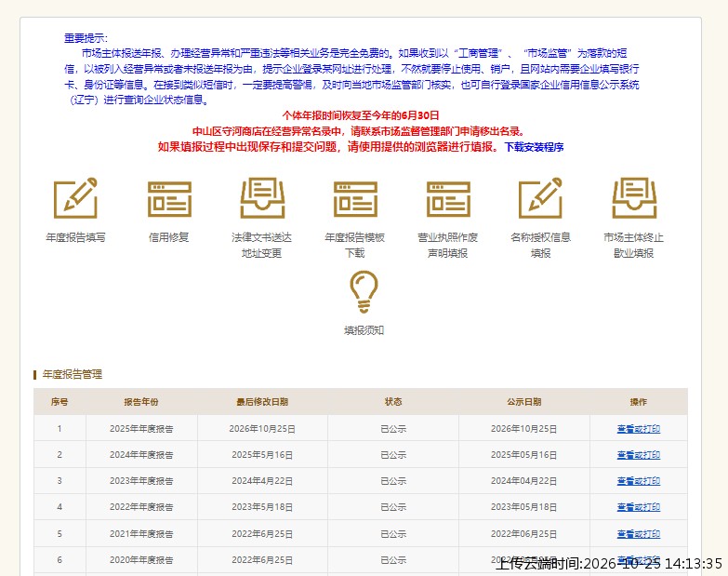The height and width of the screenshot is (576, 728).
Task: Open 市场主体终止歇业填报 icon
Action: click(634, 197)
